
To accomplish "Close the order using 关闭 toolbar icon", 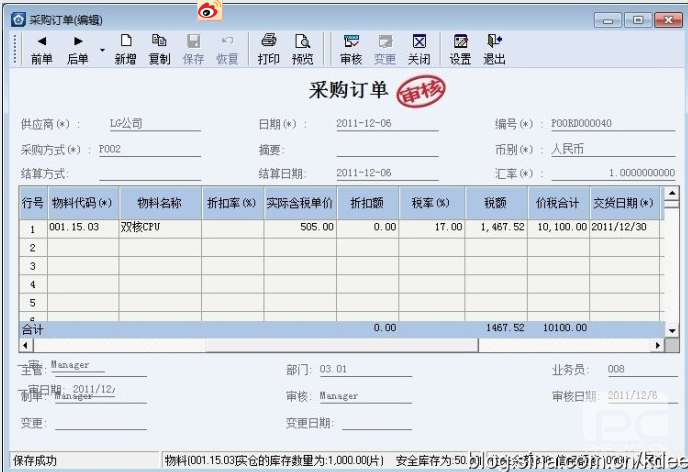I will pos(419,49).
